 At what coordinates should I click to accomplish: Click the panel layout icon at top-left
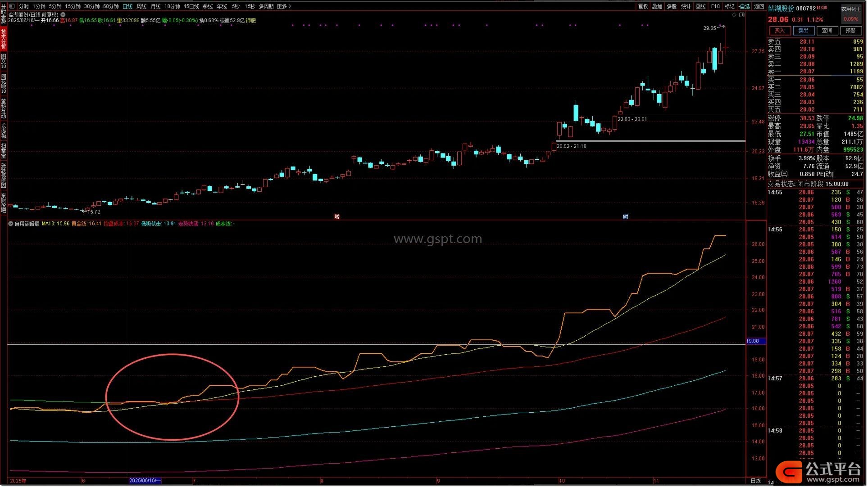(12, 6)
